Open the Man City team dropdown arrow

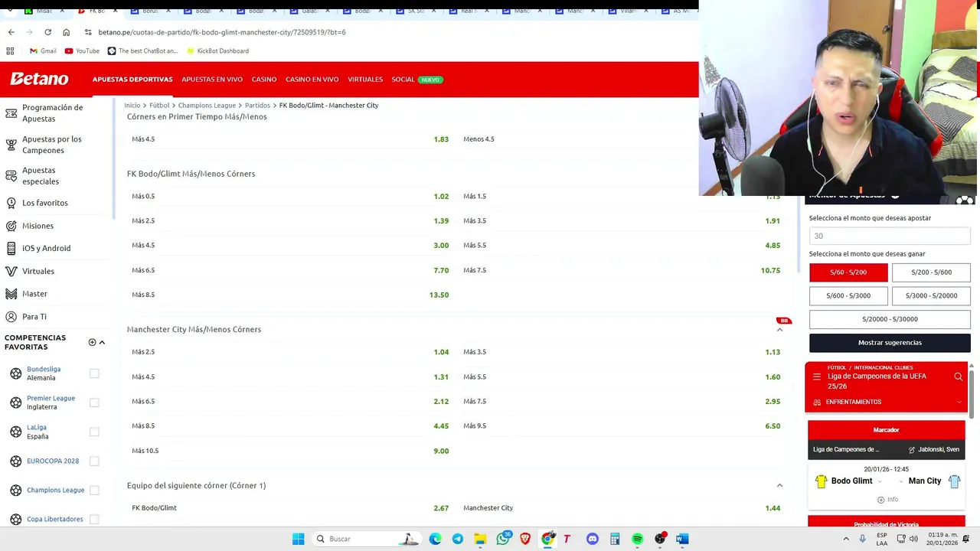[x=901, y=481]
